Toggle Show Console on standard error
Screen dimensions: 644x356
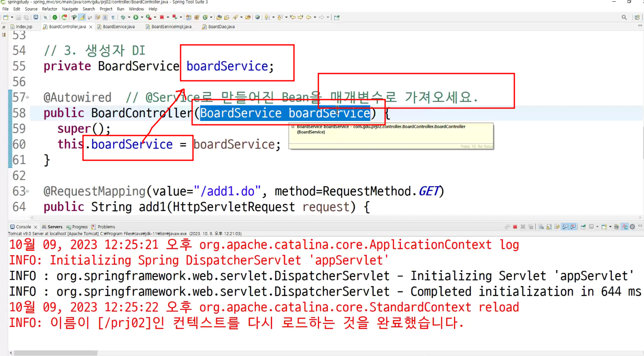[573, 227]
